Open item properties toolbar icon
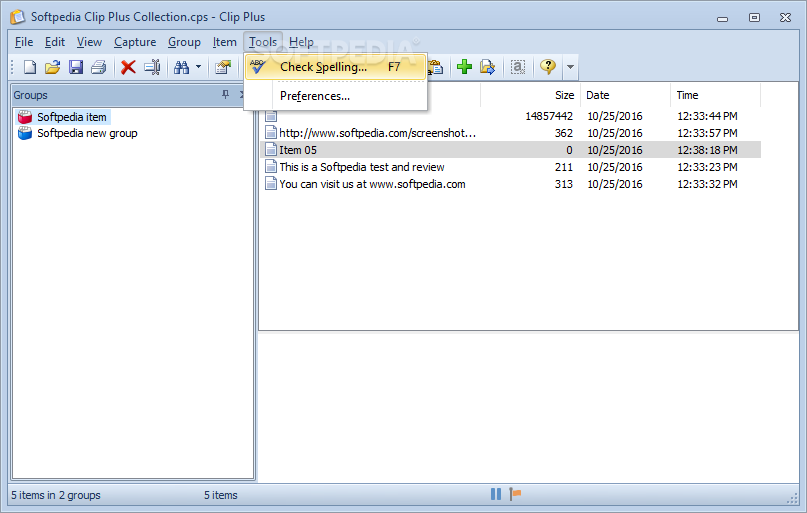 pyautogui.click(x=223, y=67)
